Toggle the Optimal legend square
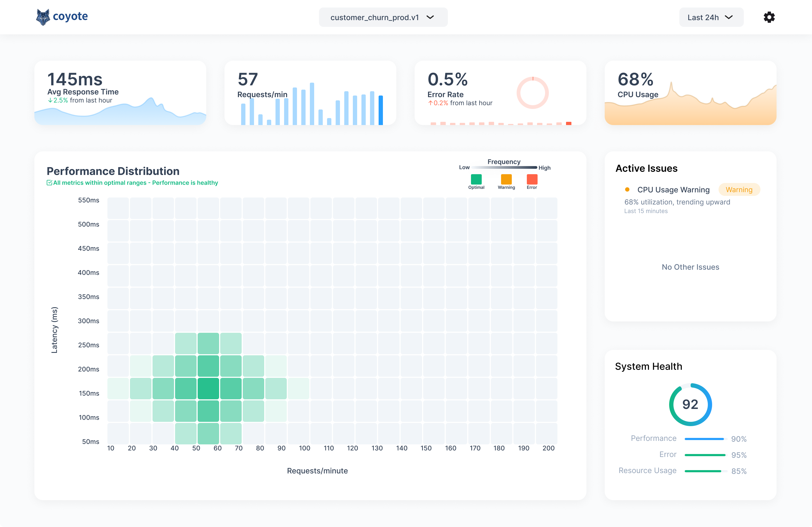This screenshot has width=812, height=527. click(476, 179)
